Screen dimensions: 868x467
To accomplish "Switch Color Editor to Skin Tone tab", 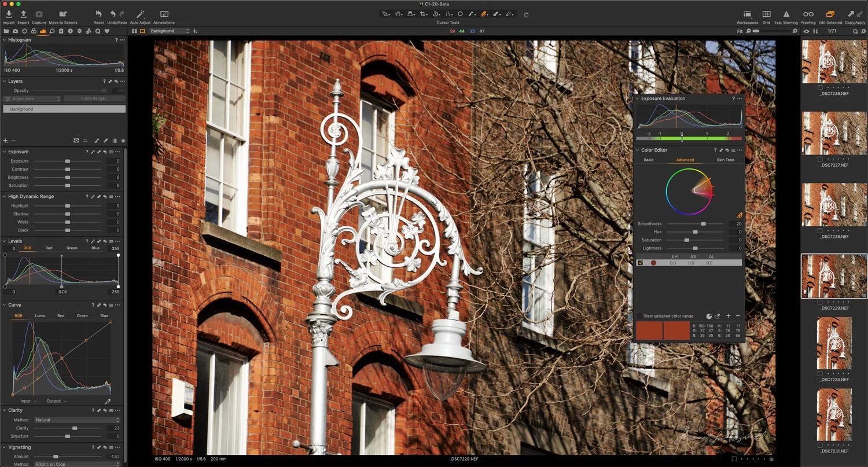I will [x=725, y=160].
